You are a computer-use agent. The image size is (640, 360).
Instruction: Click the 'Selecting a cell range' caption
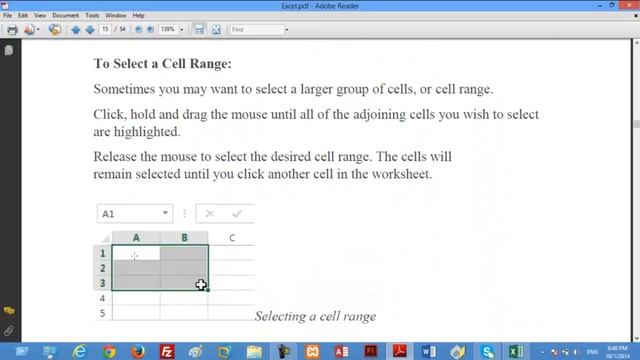tap(315, 316)
